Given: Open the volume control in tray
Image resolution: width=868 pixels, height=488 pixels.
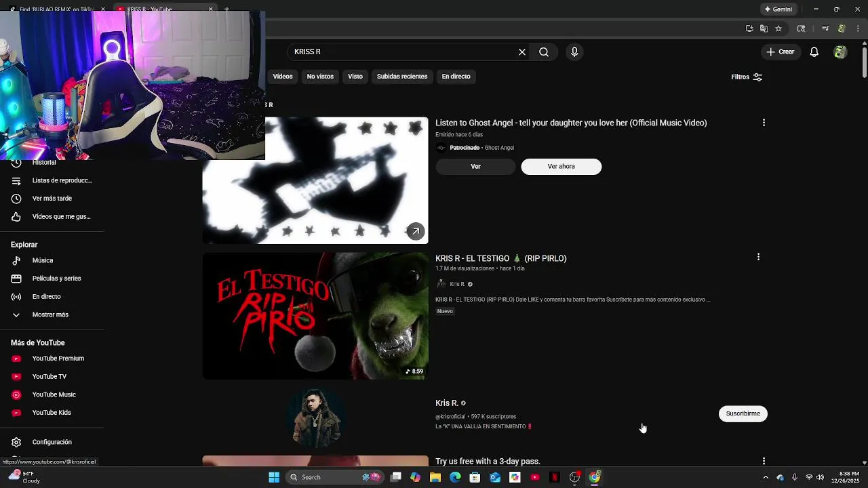Looking at the screenshot, I should coord(821,477).
